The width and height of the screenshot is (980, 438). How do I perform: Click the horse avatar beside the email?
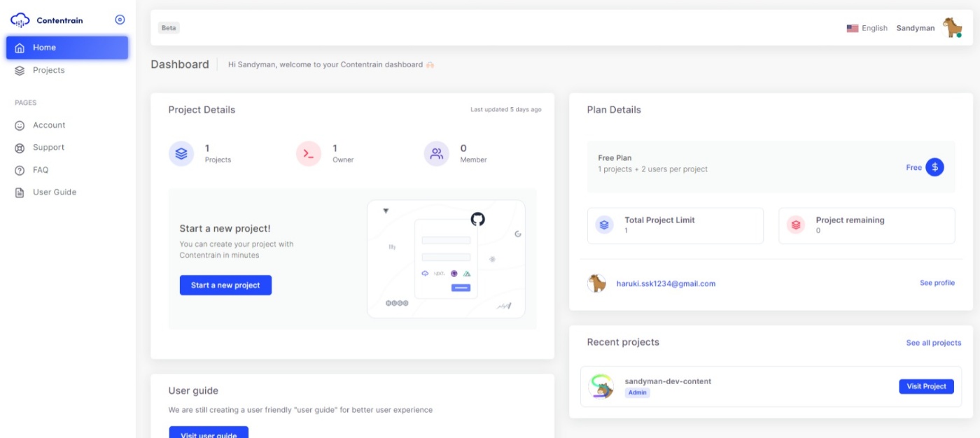(x=596, y=283)
